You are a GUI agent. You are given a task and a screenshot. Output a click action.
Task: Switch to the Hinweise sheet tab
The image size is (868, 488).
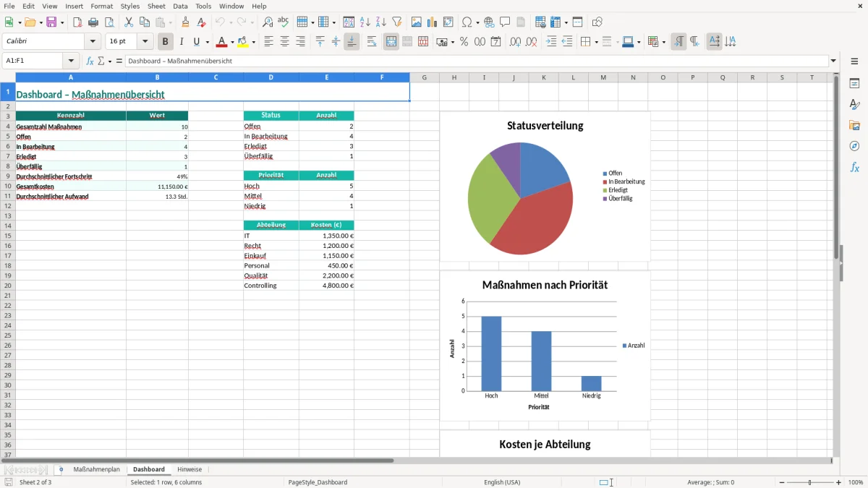pos(190,470)
